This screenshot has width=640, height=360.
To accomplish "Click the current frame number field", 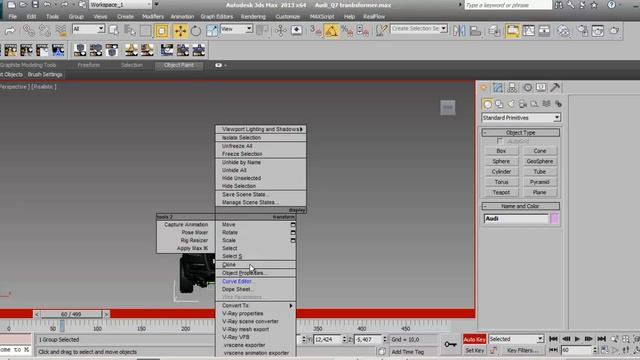I will [x=576, y=350].
